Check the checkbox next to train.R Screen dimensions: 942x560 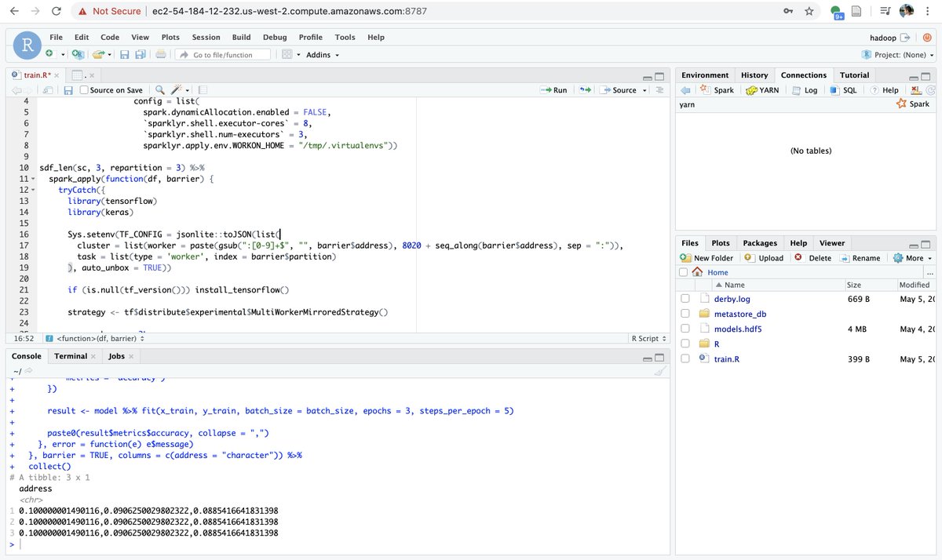click(685, 358)
